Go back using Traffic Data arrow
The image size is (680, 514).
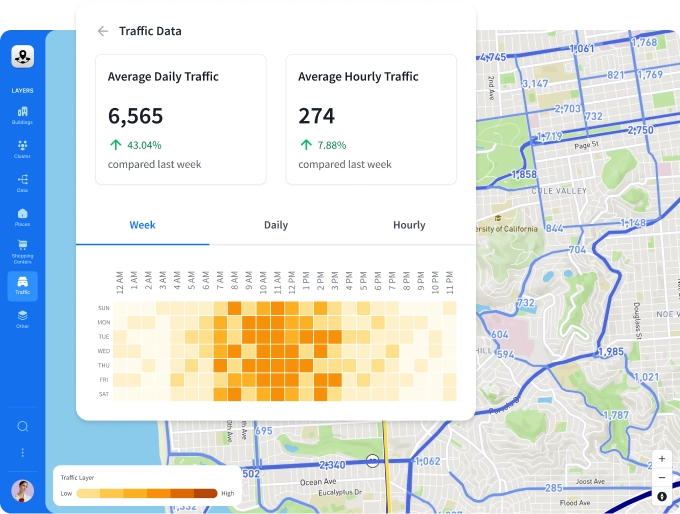coord(102,31)
